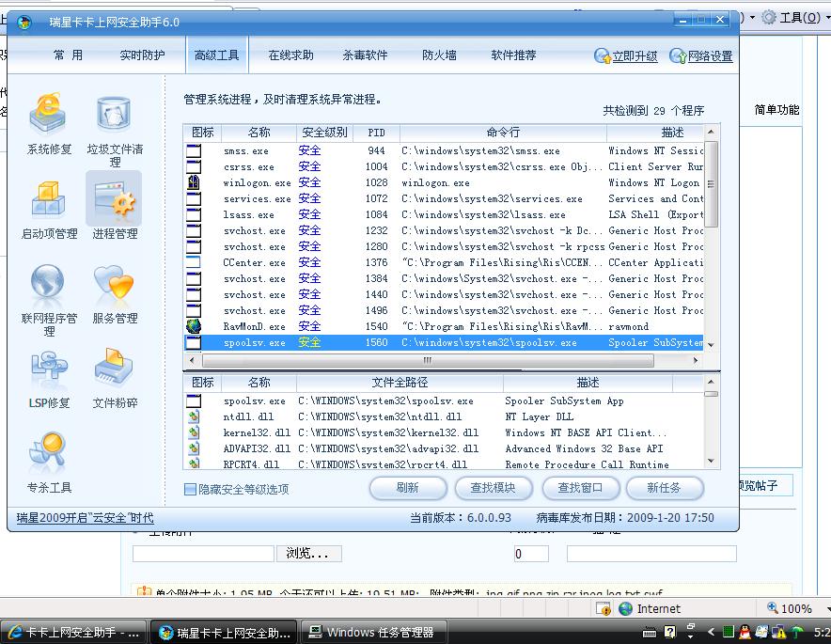
Task: Open the LSP修复 icon
Action: (x=48, y=368)
